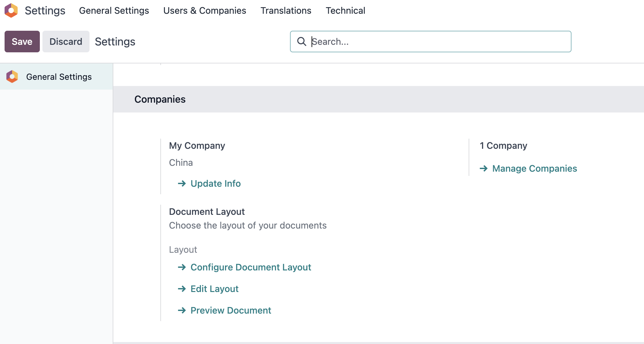Click the Companies section heading
The width and height of the screenshot is (644, 344).
(160, 99)
